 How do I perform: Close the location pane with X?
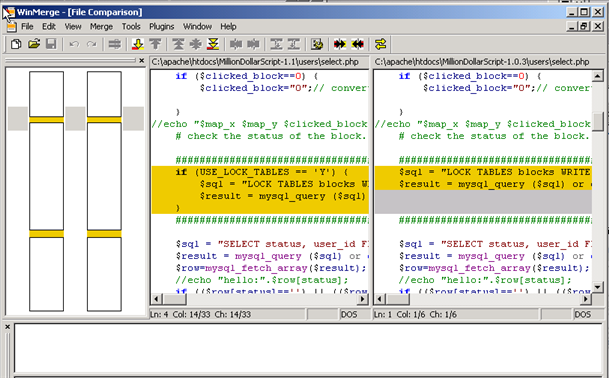142,61
